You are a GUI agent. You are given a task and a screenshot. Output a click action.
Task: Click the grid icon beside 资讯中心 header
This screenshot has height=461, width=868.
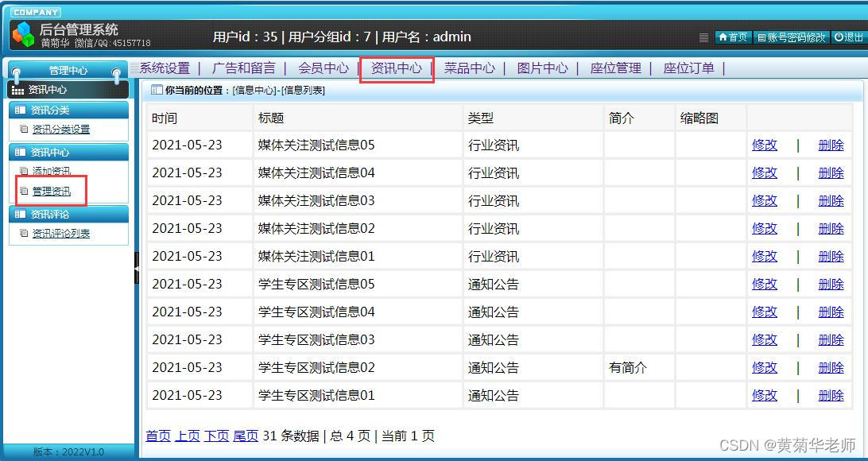coord(17,90)
